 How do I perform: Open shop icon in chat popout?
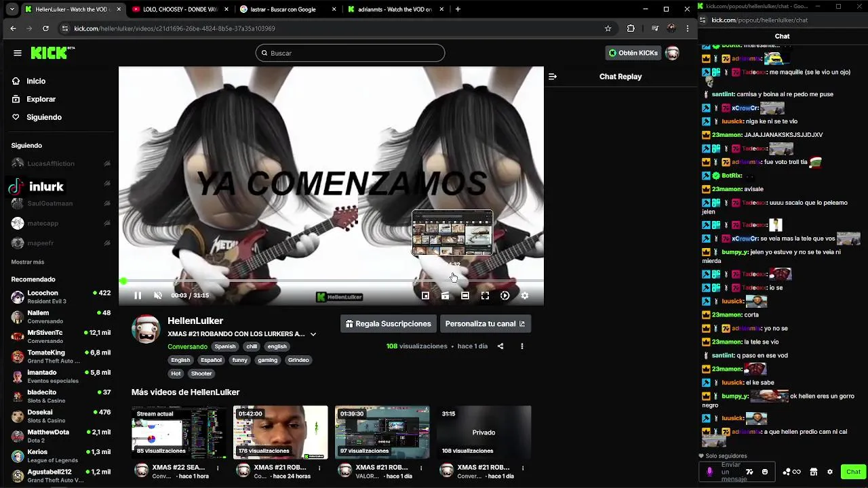pos(813,472)
